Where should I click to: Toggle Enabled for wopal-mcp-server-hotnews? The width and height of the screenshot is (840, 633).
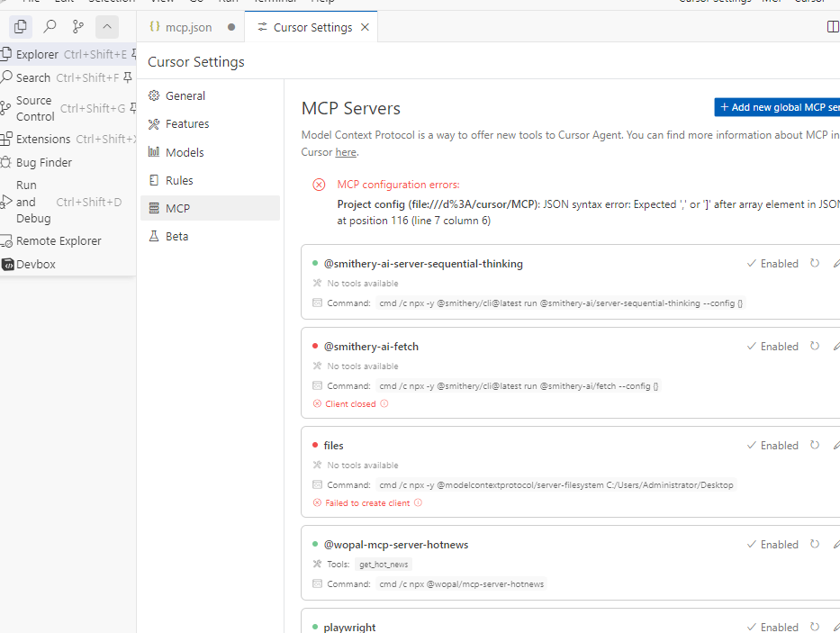tap(772, 545)
